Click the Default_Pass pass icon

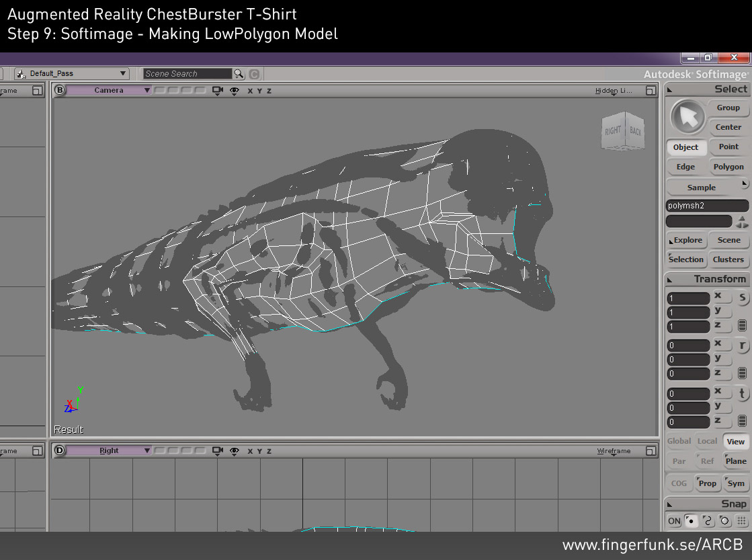tap(21, 73)
